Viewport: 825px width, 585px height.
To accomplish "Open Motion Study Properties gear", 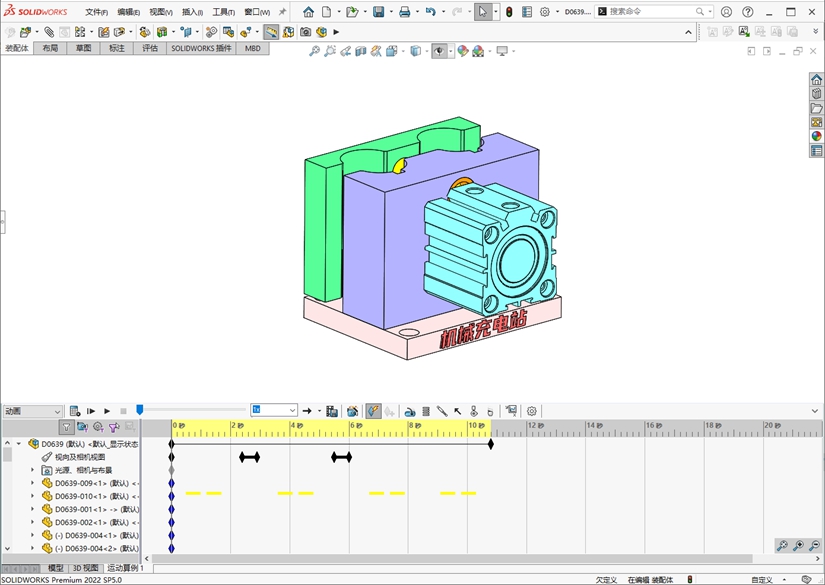I will pyautogui.click(x=532, y=411).
